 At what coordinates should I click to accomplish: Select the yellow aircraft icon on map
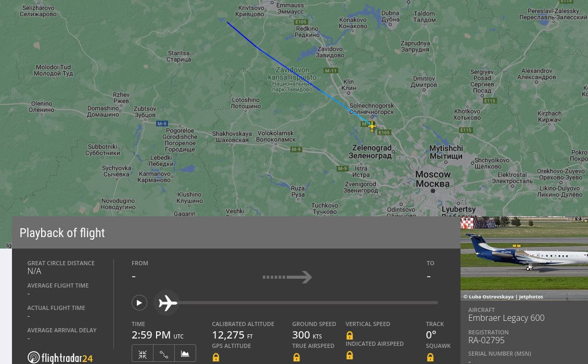[x=372, y=126]
